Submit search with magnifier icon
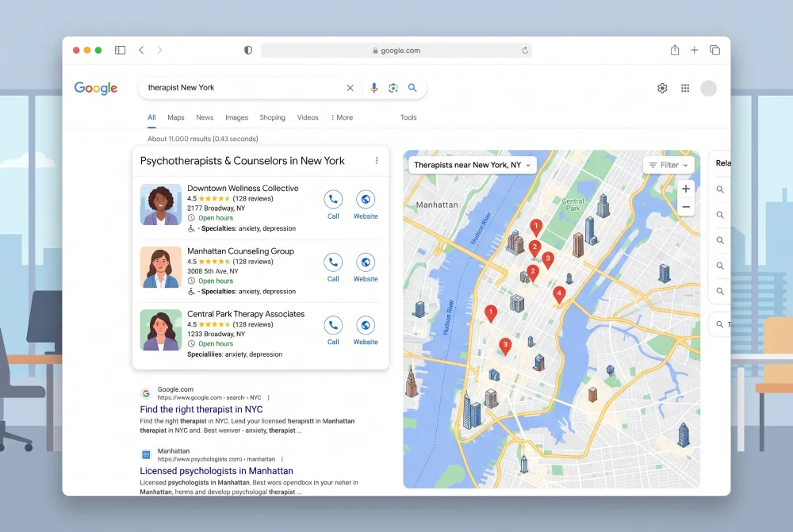The image size is (793, 532). [x=412, y=87]
